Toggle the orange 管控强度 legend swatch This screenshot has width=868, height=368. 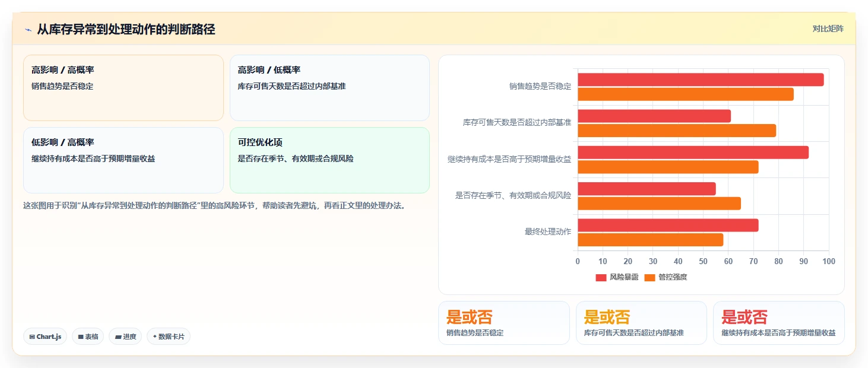(650, 277)
